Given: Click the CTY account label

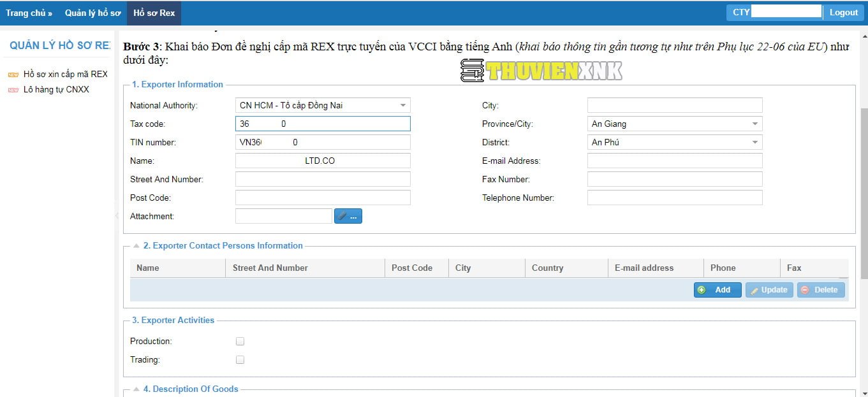Looking at the screenshot, I should coord(741,12).
